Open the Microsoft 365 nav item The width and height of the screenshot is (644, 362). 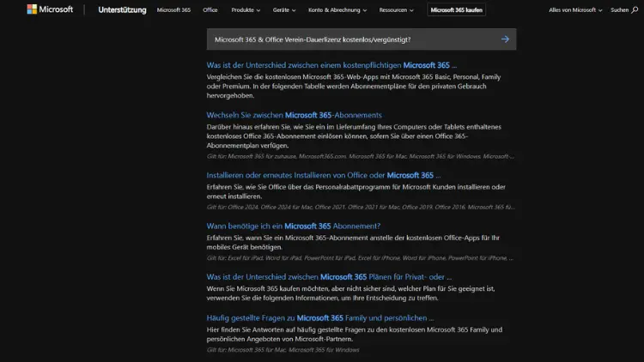pyautogui.click(x=173, y=9)
